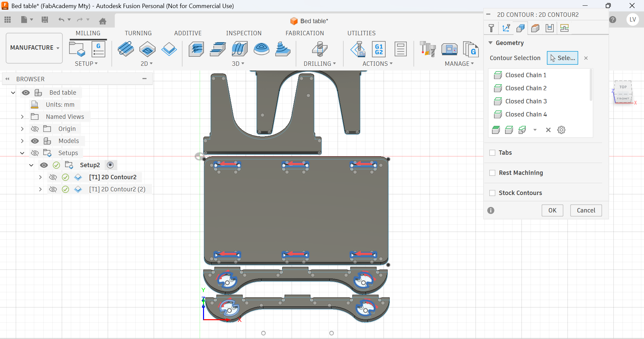644x339 pixels.
Task: Open the MANUFACTURE workspace dropdown
Action: [34, 48]
